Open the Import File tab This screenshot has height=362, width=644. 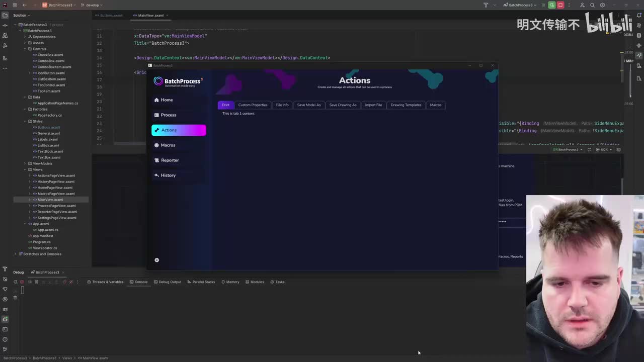click(373, 105)
